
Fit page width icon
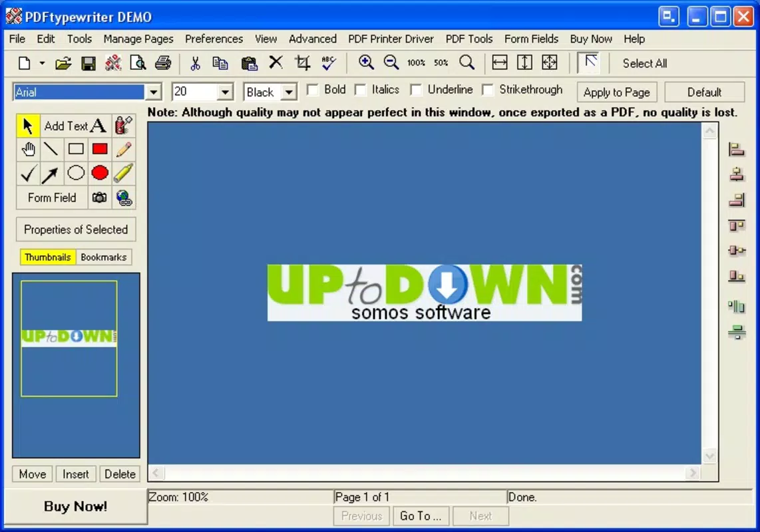click(500, 63)
